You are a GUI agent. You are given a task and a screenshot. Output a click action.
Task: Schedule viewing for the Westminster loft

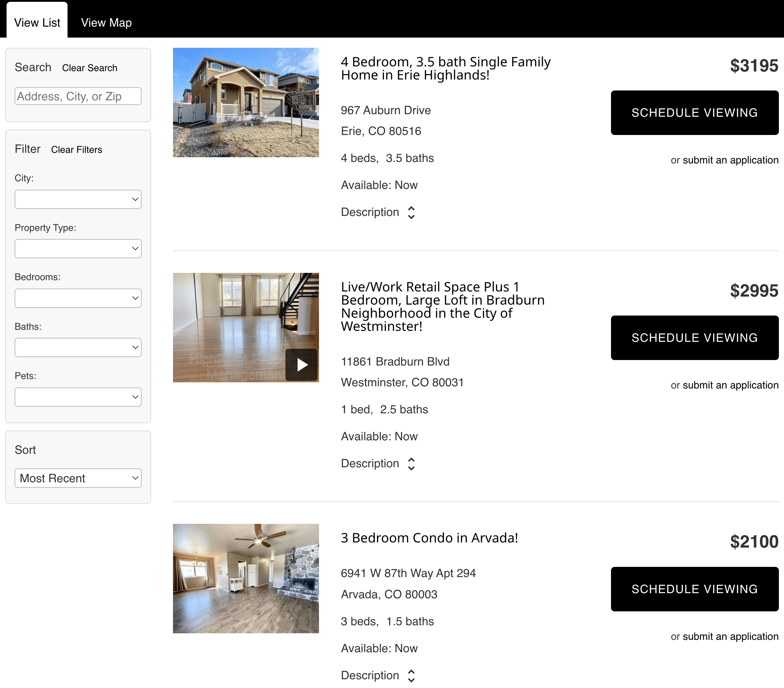(694, 338)
